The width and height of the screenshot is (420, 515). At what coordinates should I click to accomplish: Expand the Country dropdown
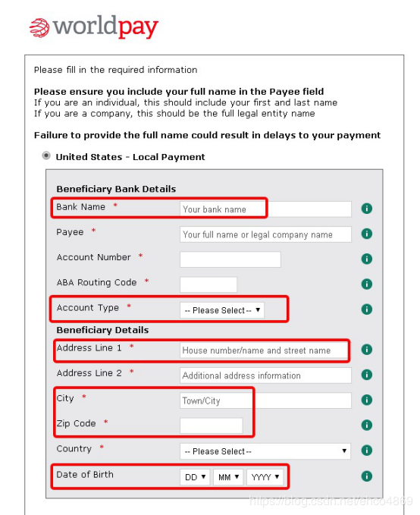[x=265, y=451]
